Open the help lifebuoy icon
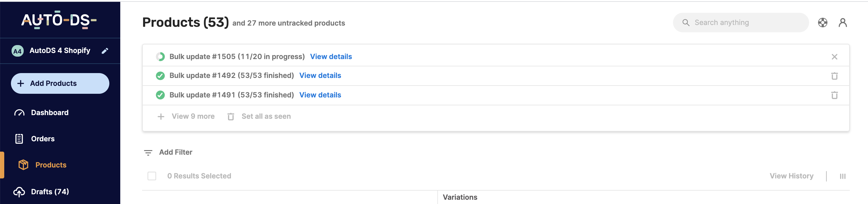 tap(822, 23)
